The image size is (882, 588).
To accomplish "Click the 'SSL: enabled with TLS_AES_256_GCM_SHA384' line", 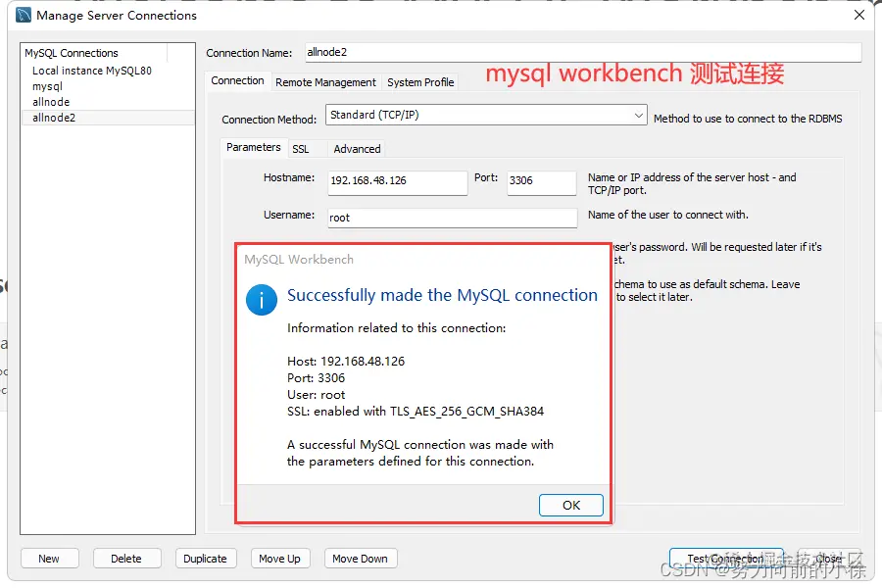I will pos(416,412).
